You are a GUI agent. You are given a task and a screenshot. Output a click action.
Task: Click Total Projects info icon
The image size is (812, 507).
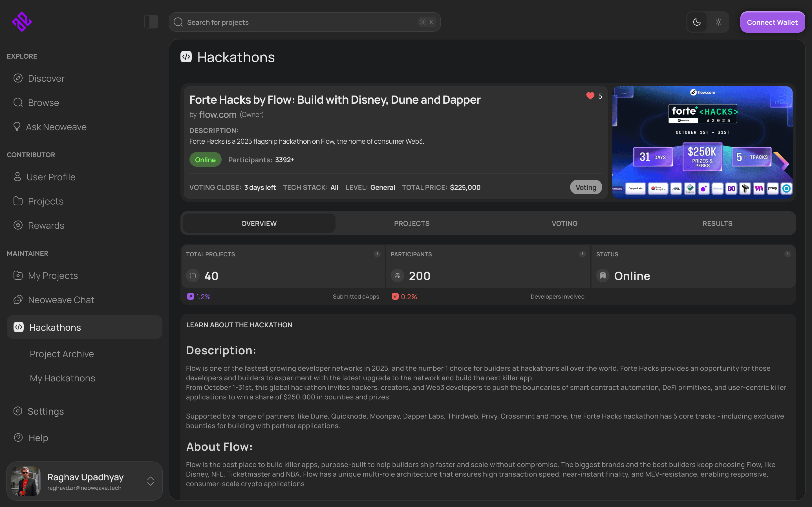click(377, 254)
